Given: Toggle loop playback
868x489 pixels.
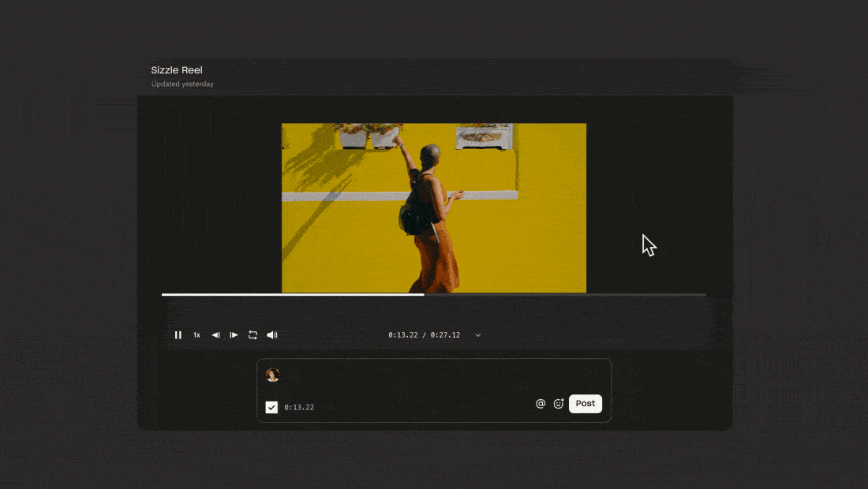Looking at the screenshot, I should [253, 335].
